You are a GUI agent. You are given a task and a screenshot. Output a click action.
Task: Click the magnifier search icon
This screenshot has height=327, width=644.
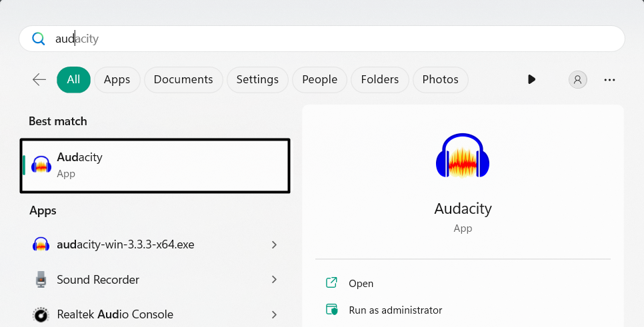pyautogui.click(x=39, y=39)
